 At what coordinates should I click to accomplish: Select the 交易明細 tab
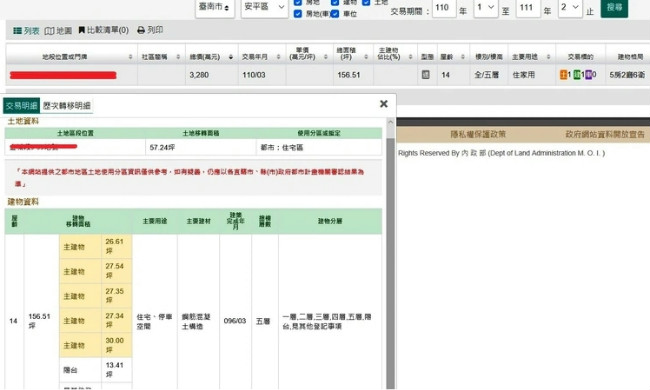click(x=22, y=106)
